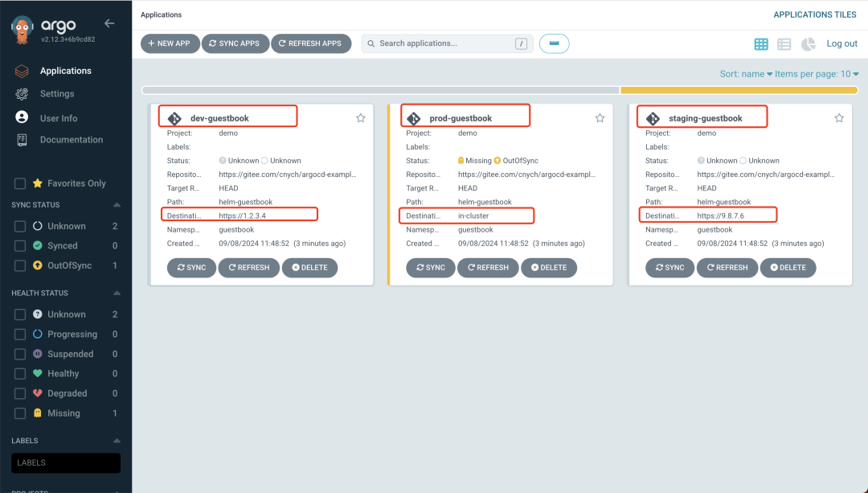Open the Sort: name dropdown
Viewport: 868px width, 493px height.
tap(746, 74)
